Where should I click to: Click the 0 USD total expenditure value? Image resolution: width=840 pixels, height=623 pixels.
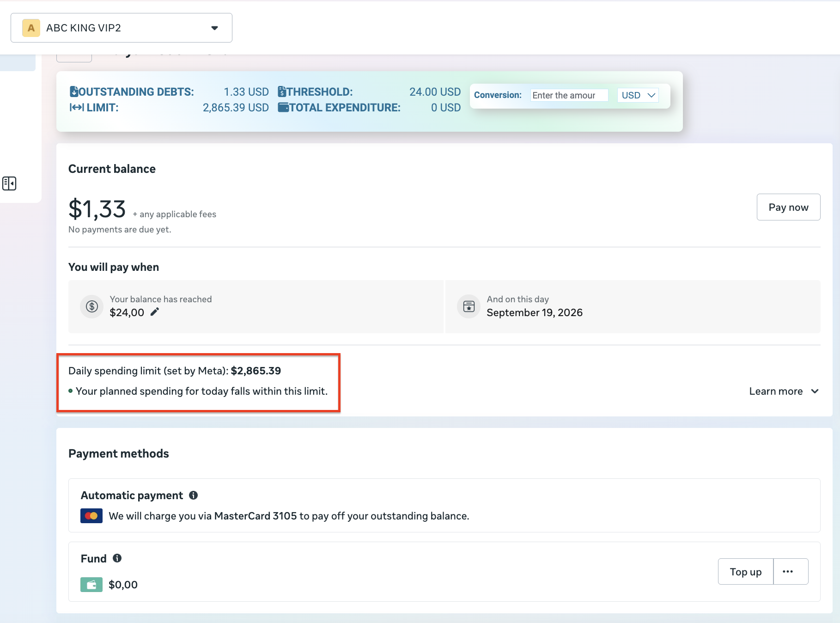pos(446,107)
